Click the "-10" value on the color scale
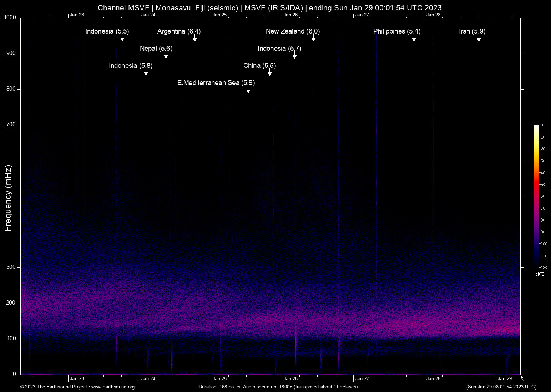551x392 pixels. pyautogui.click(x=542, y=137)
